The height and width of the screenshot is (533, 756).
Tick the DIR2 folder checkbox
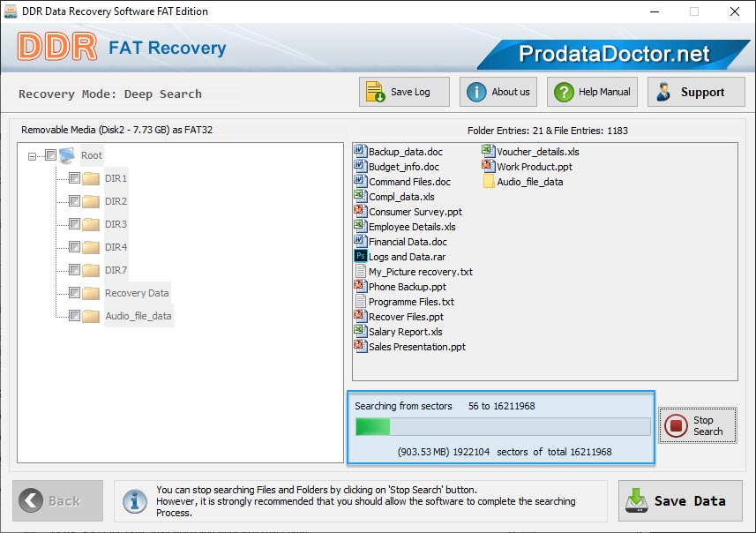pos(74,200)
